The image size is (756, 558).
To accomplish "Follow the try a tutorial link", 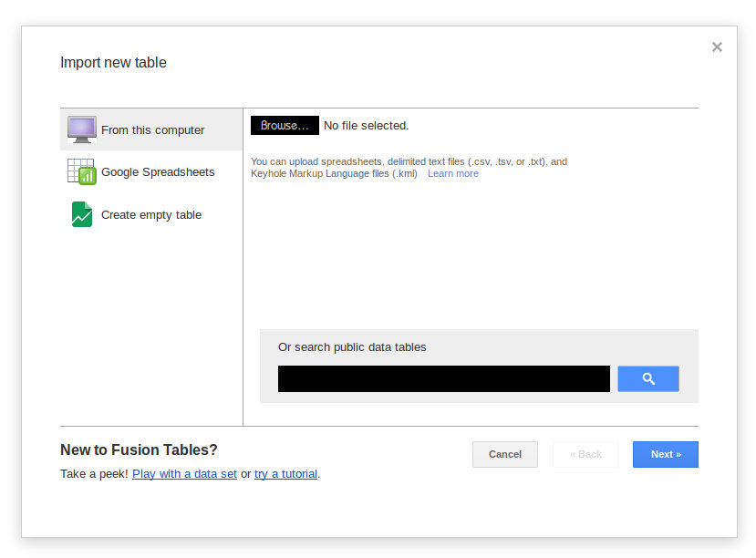I will (285, 474).
